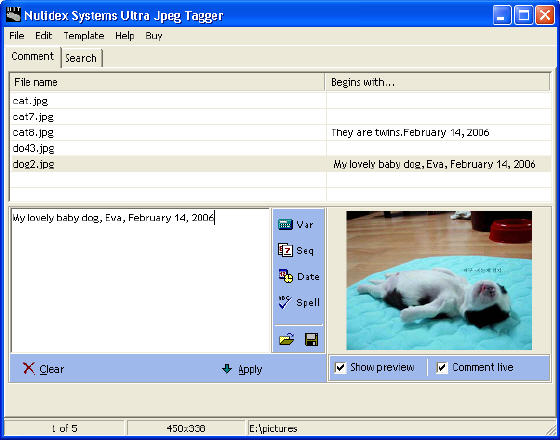560x440 pixels.
Task: Click the Seq sequence icon
Action: [x=285, y=250]
